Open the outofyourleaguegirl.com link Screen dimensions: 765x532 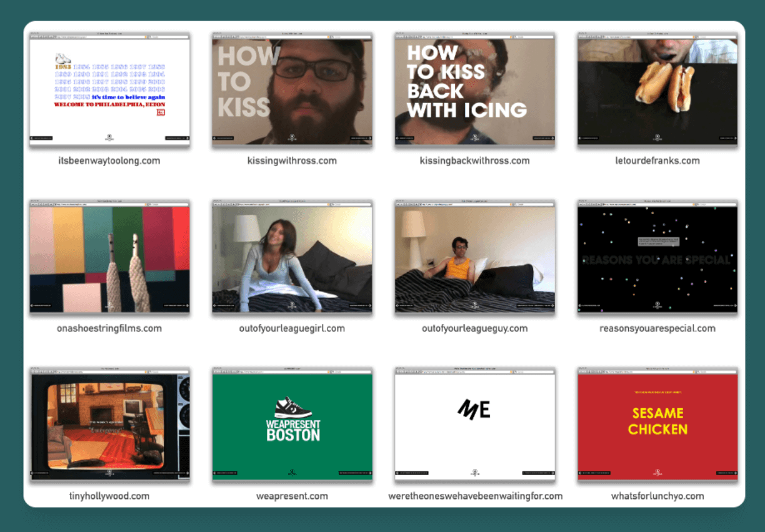tap(292, 328)
